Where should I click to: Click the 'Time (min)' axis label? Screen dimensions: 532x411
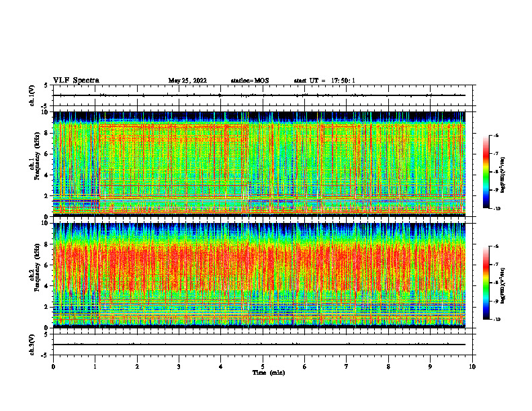[x=269, y=373]
